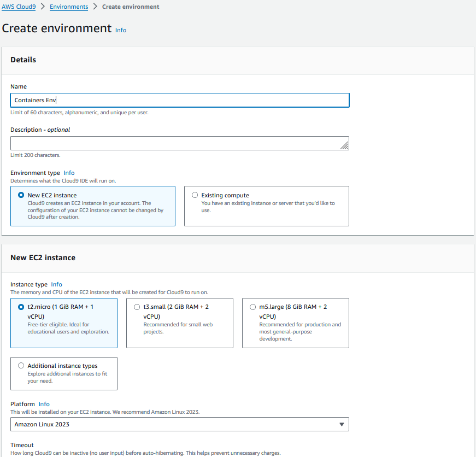
Task: Click 'You have an existing instance' text
Action: pos(268,207)
